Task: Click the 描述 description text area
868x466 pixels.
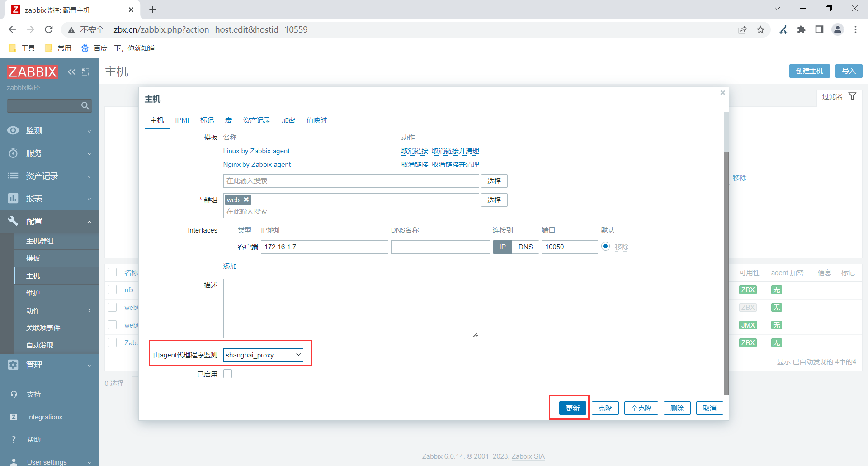Action: tap(351, 308)
